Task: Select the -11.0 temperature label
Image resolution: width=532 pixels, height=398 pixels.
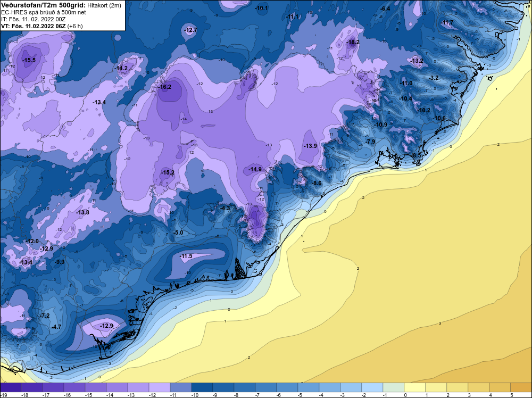Action: pyautogui.click(x=406, y=83)
